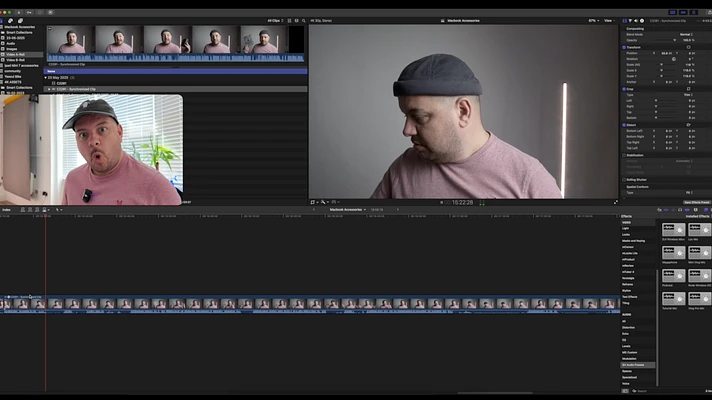Open clip appearance options in browser
Screen dimensions: 712x400
click(x=297, y=21)
